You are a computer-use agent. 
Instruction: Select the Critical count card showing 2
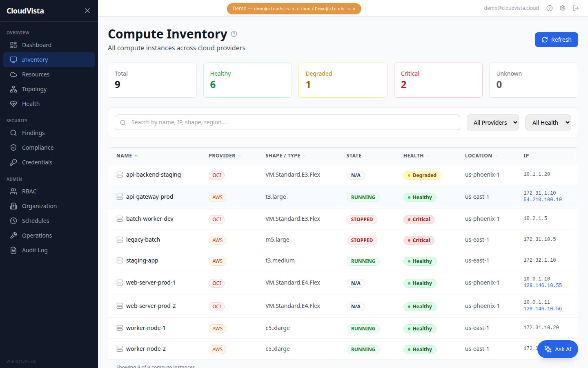(438, 80)
